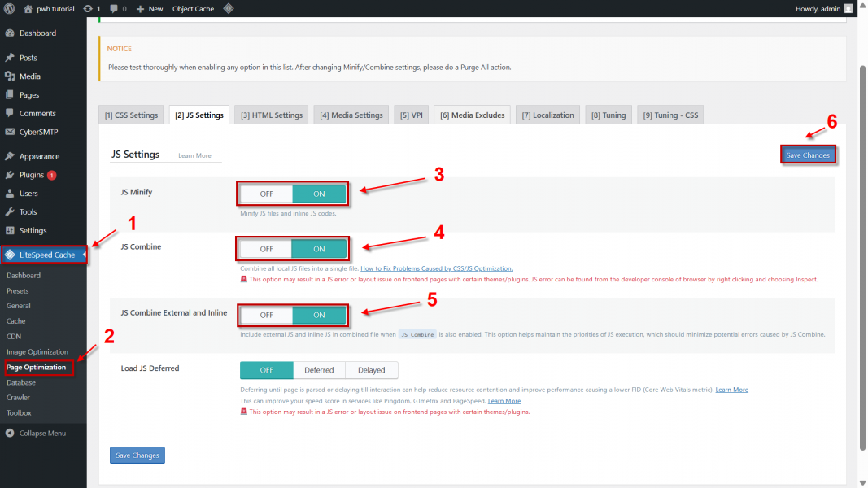Viewport: 868px width, 488px height.
Task: Click the Users icon in sidebar
Action: coord(10,193)
